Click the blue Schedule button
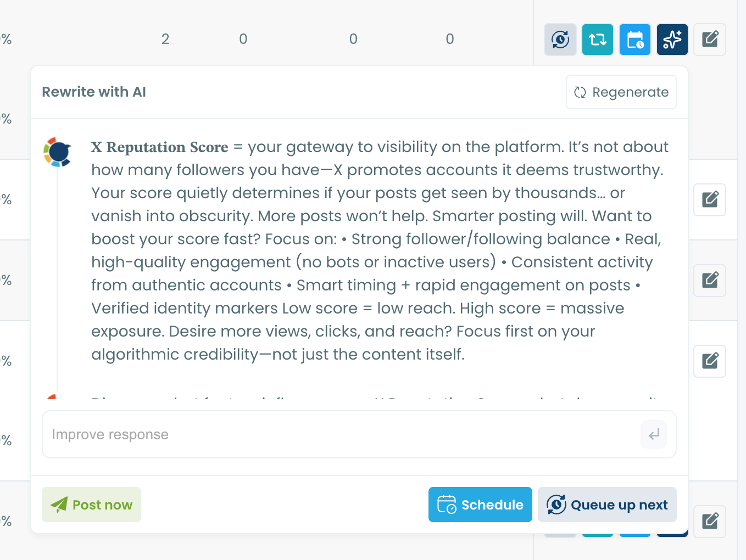Image resolution: width=746 pixels, height=560 pixels. 480,505
